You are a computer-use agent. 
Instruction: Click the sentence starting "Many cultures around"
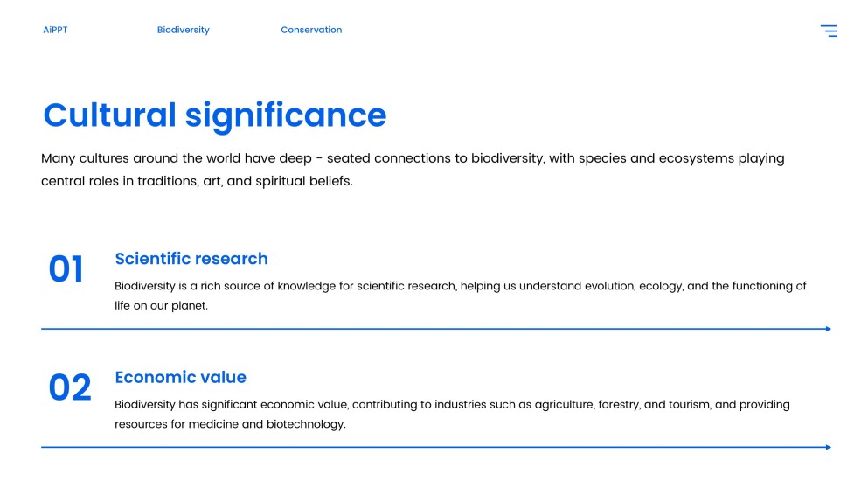tap(413, 158)
